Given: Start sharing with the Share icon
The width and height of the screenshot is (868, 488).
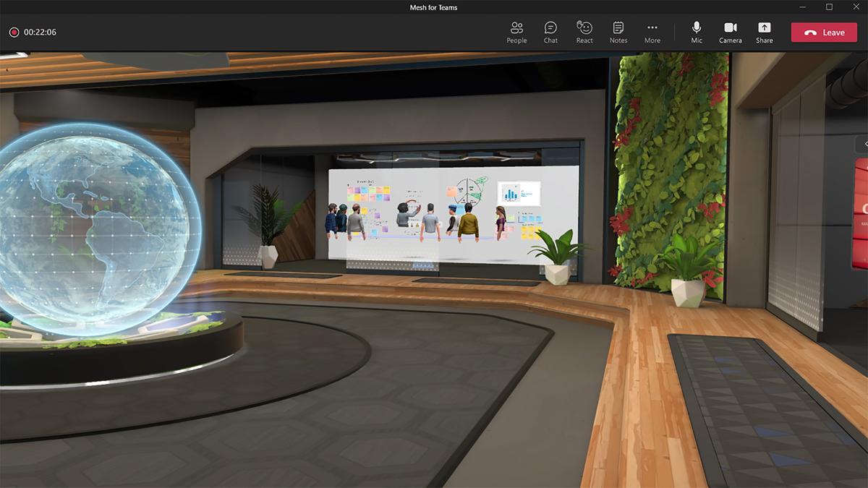Looking at the screenshot, I should tap(764, 31).
